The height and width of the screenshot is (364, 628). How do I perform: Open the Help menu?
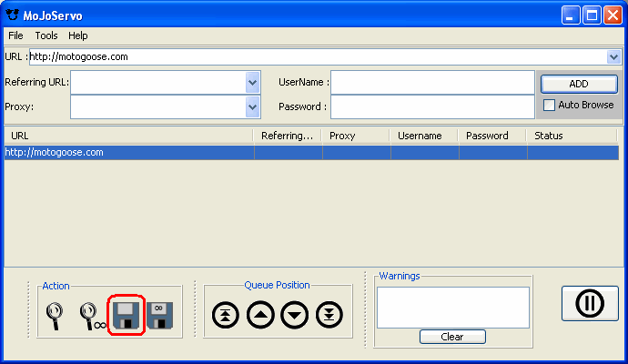click(x=78, y=35)
